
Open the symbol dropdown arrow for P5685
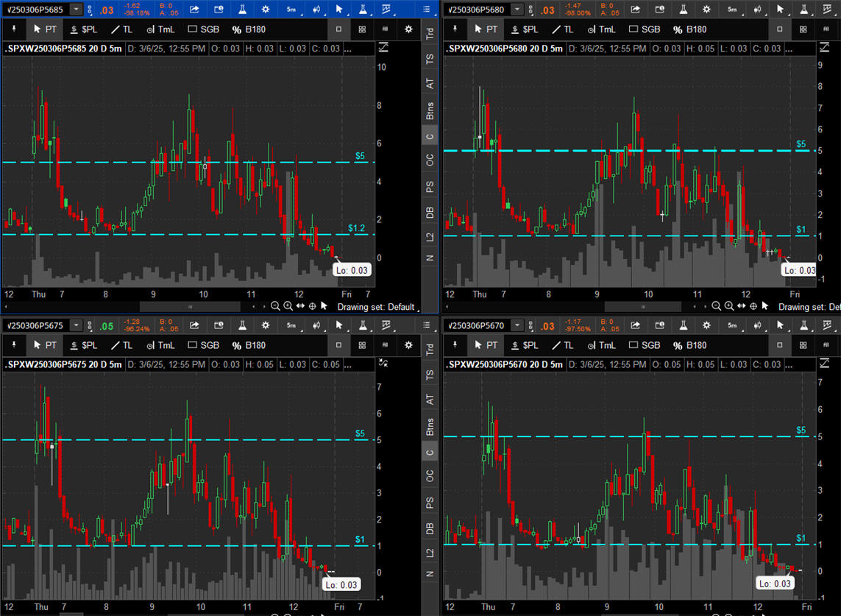click(77, 10)
